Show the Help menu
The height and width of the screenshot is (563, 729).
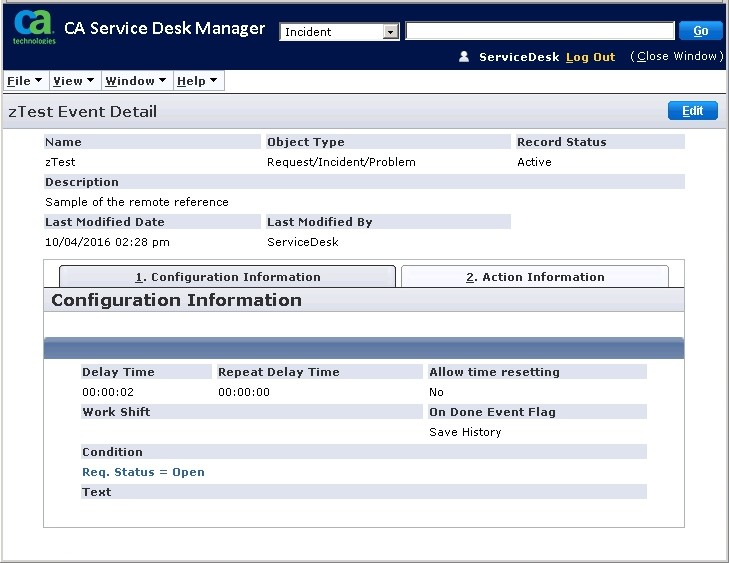point(196,81)
